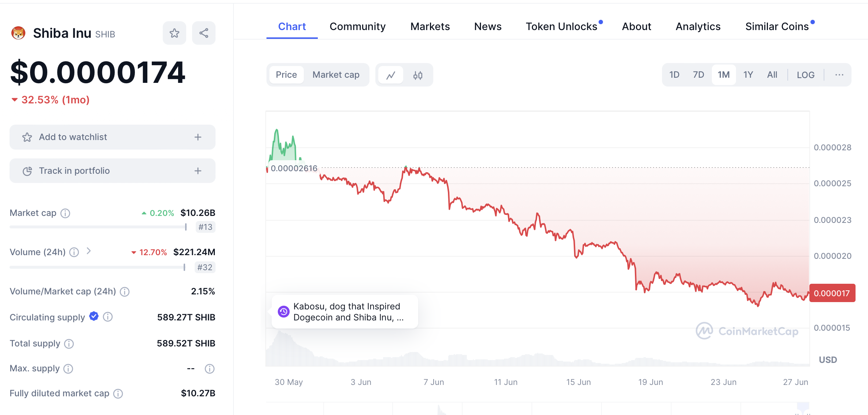
Task: Select Market cap chart mode
Action: (336, 75)
